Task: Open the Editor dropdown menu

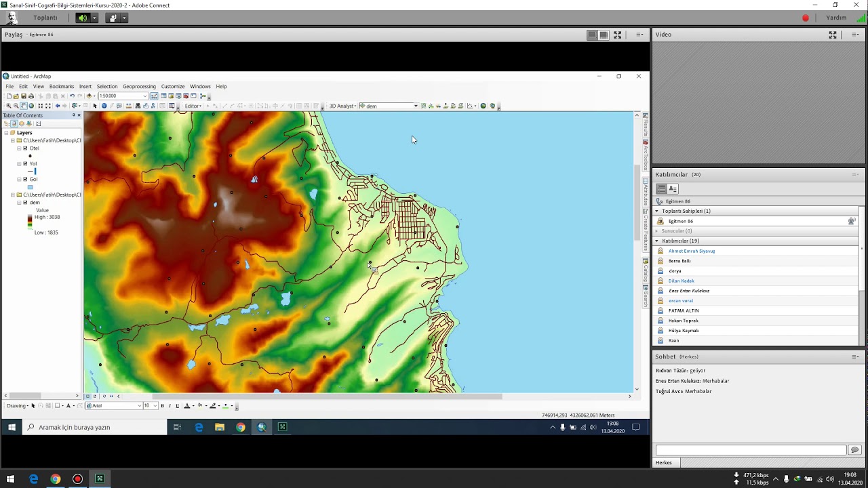Action: point(193,106)
